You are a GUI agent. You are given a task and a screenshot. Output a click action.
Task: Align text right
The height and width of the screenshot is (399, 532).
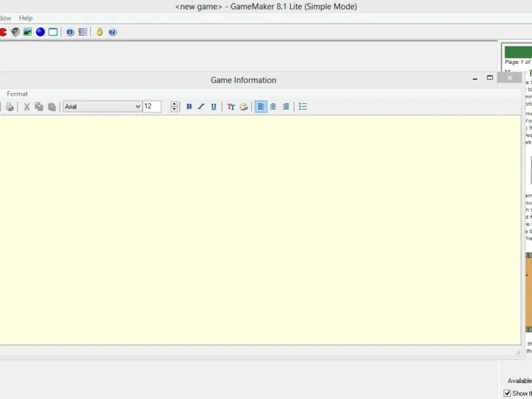(x=286, y=106)
